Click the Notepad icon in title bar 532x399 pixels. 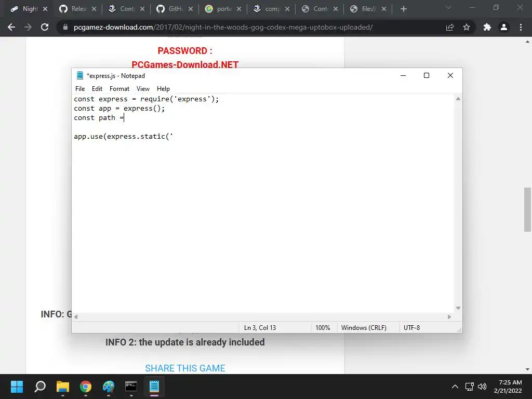point(79,75)
